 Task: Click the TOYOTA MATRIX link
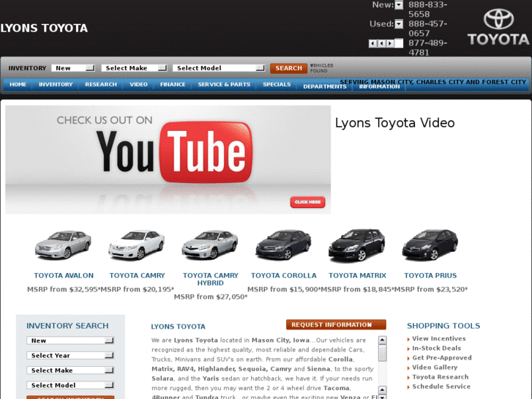click(x=357, y=275)
